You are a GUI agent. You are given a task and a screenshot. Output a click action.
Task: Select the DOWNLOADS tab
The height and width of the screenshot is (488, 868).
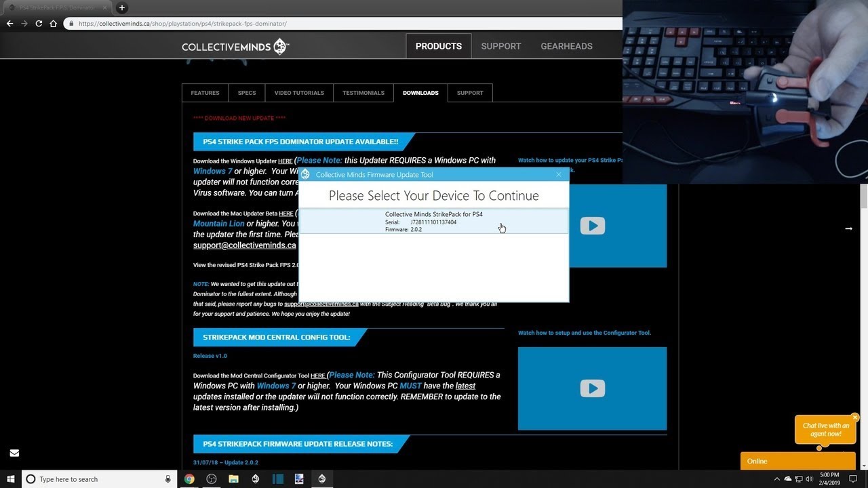click(420, 93)
